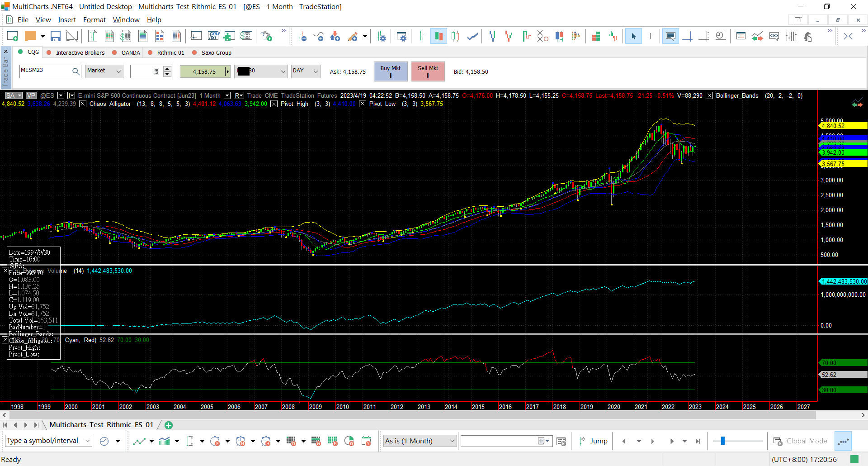Click the Buy Mkt button
The width and height of the screenshot is (868, 466).
click(391, 71)
